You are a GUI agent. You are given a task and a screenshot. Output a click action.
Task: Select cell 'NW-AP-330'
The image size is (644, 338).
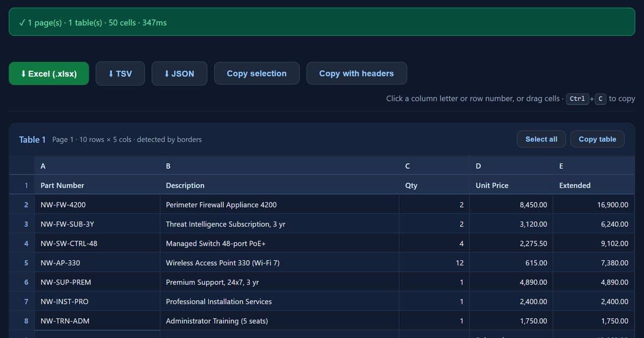[x=98, y=262]
